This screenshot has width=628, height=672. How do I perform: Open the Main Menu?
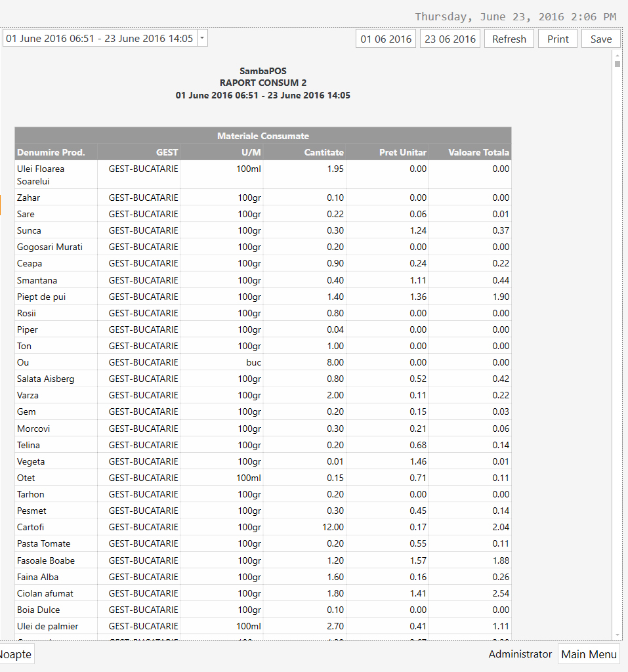point(589,654)
